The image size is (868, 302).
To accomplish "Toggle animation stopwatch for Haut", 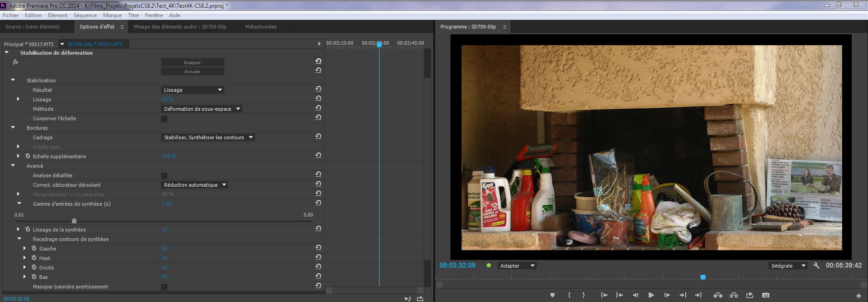I will (34, 258).
